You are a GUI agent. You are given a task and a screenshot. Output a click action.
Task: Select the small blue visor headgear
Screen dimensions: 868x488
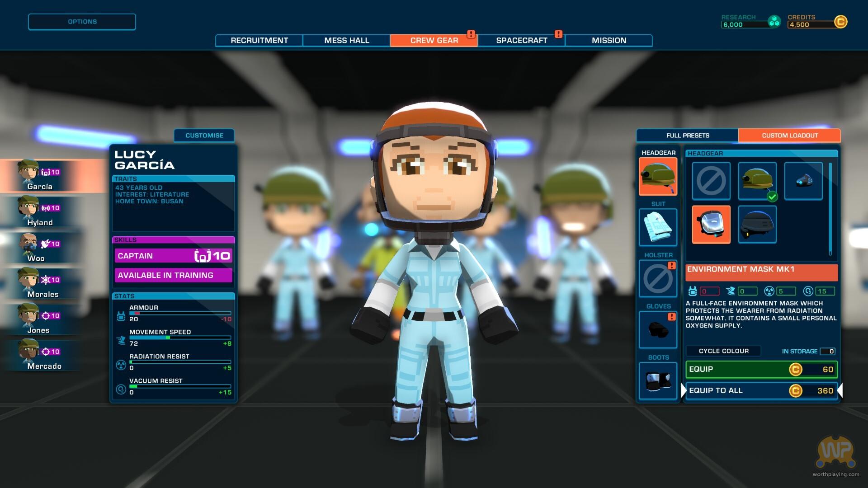[x=803, y=181]
